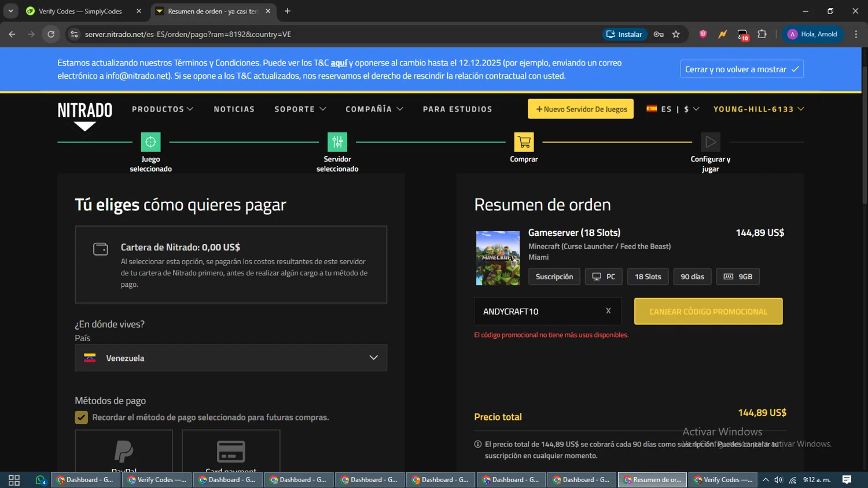Click the PC platform tag

604,276
